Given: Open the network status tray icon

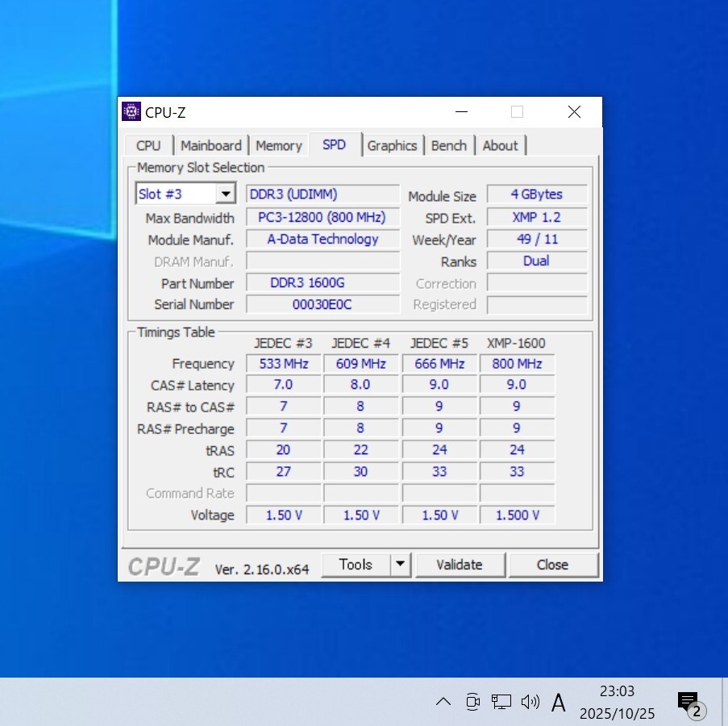Looking at the screenshot, I should coord(501,702).
